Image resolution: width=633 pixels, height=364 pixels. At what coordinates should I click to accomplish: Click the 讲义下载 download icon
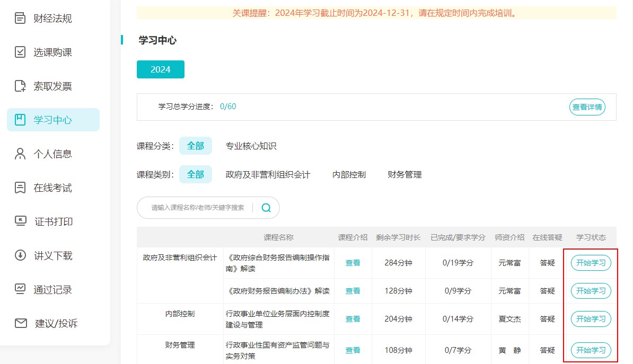[x=20, y=256]
